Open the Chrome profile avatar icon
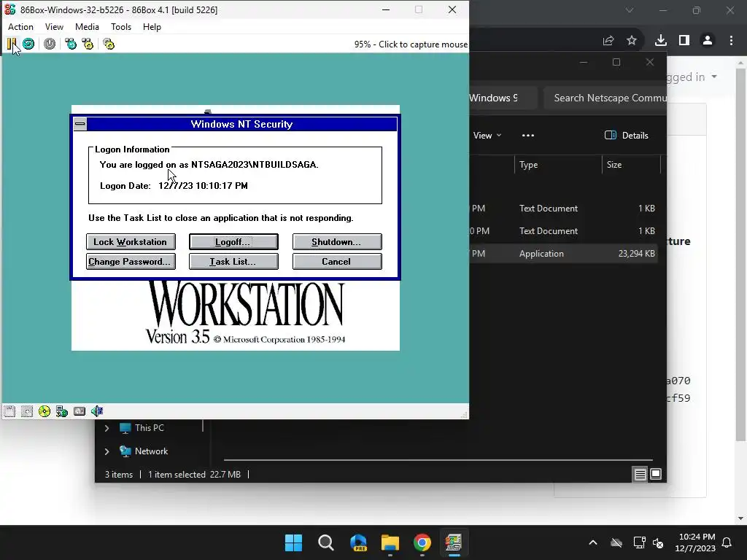This screenshot has width=747, height=560. [708, 41]
